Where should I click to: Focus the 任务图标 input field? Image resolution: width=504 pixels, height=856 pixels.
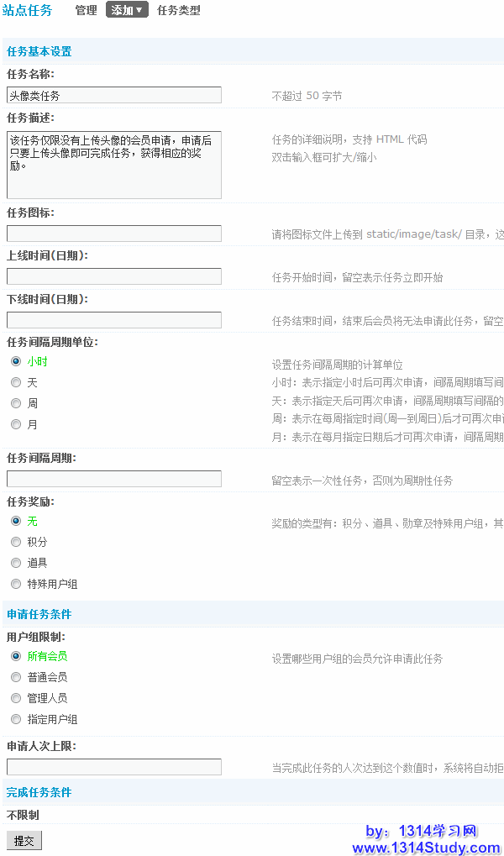[x=114, y=234]
